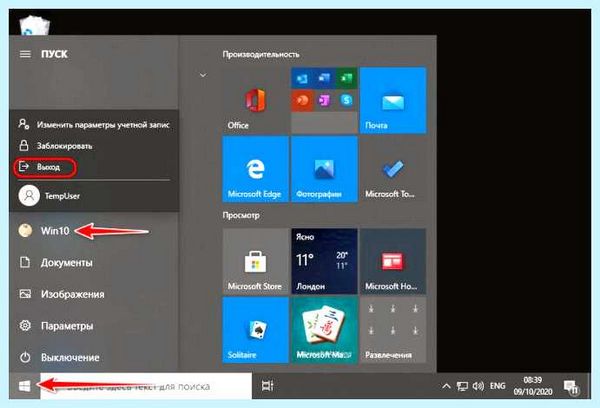
Task: Open the Фотографии photos tile
Action: tap(324, 169)
